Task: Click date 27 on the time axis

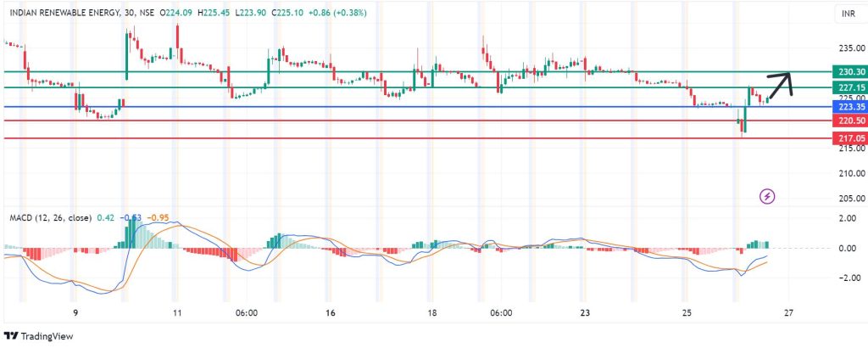Action: pyautogui.click(x=789, y=312)
